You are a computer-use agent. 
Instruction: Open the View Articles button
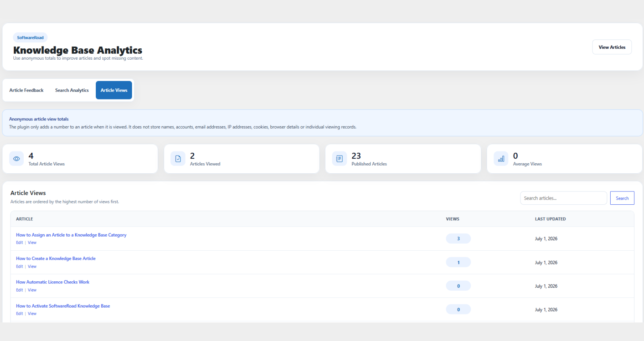612,47
